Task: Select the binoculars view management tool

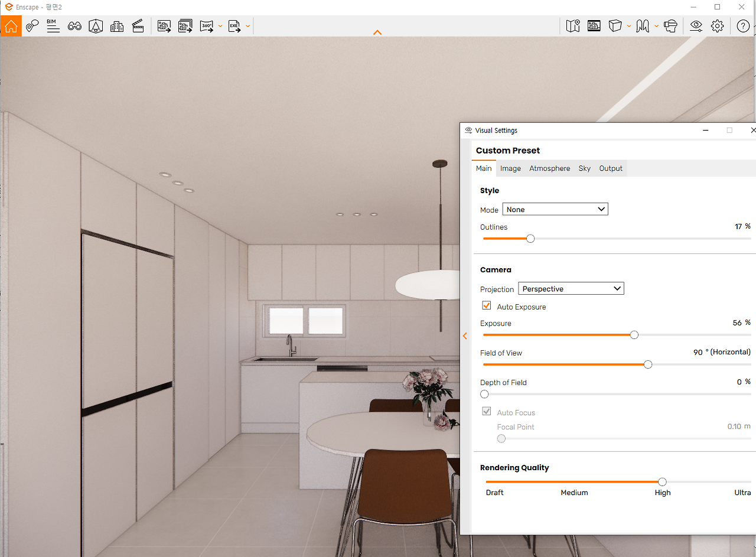Action: [x=74, y=26]
